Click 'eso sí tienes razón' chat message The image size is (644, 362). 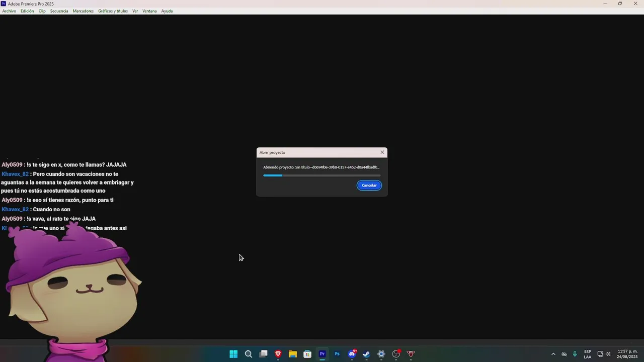tap(57, 200)
